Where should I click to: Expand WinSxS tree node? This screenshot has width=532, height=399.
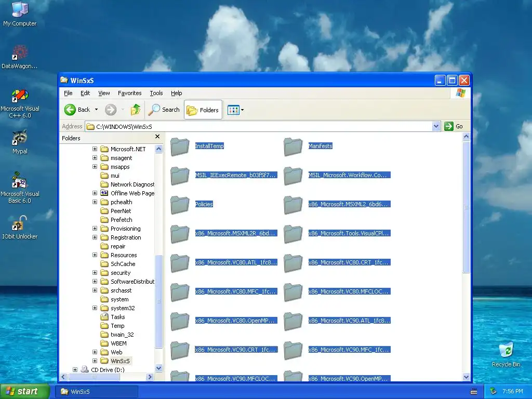pyautogui.click(x=95, y=361)
